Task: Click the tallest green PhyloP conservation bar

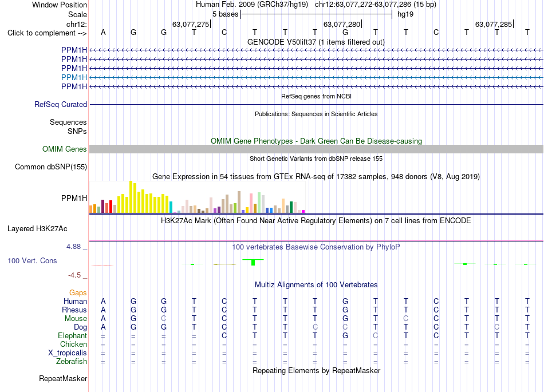Action: tap(253, 262)
